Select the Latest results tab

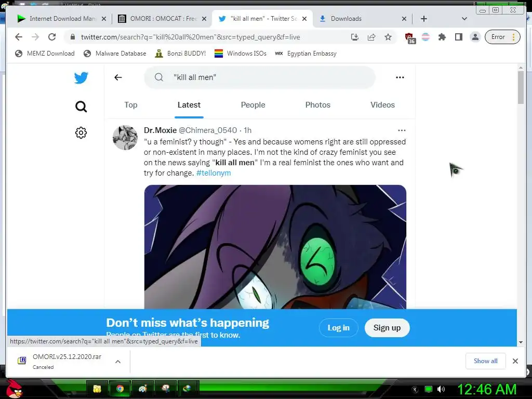[189, 105]
